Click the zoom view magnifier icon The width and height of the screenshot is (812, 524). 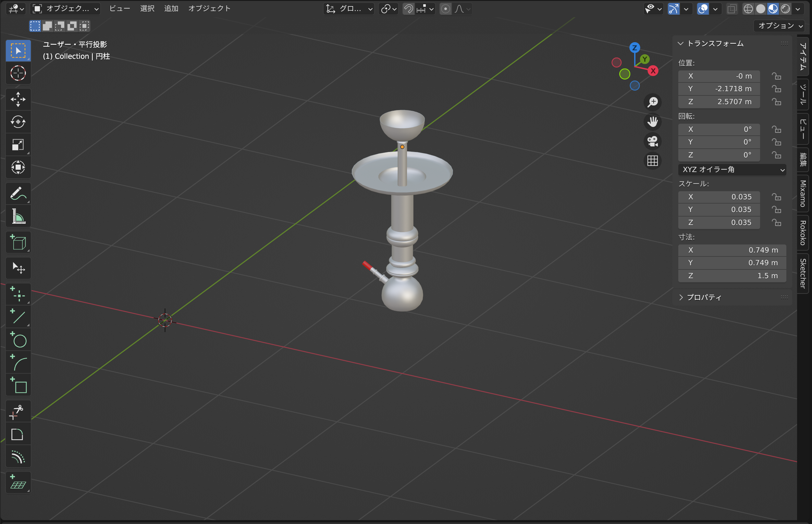tap(653, 102)
